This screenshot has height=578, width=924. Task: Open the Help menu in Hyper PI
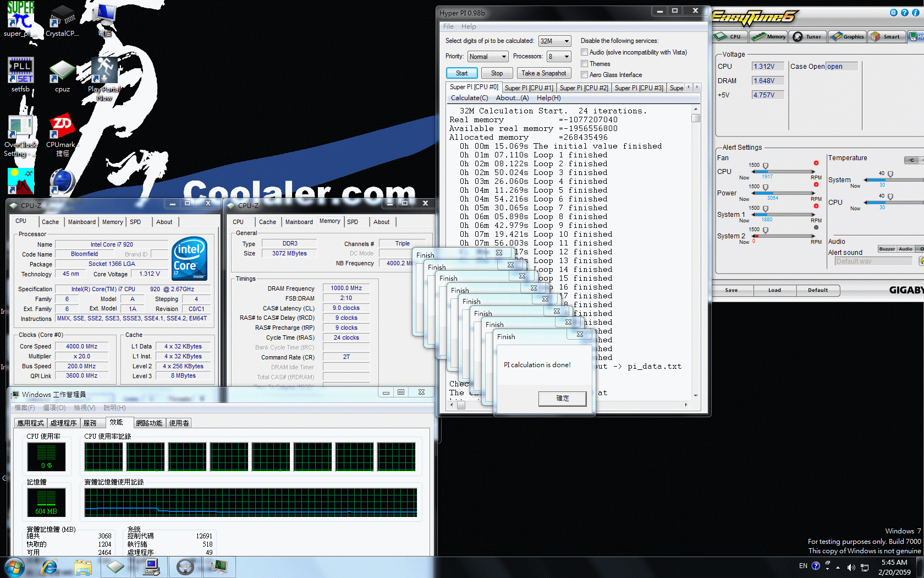click(x=469, y=26)
